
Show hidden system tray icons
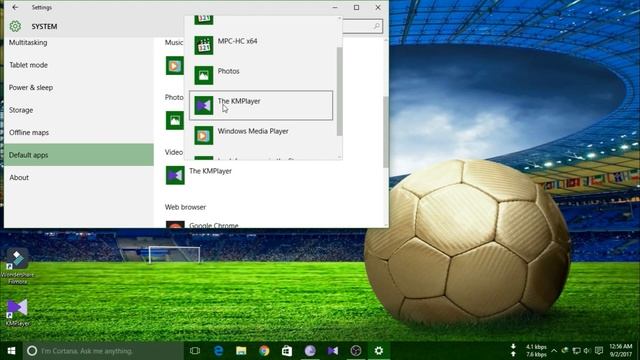click(554, 351)
